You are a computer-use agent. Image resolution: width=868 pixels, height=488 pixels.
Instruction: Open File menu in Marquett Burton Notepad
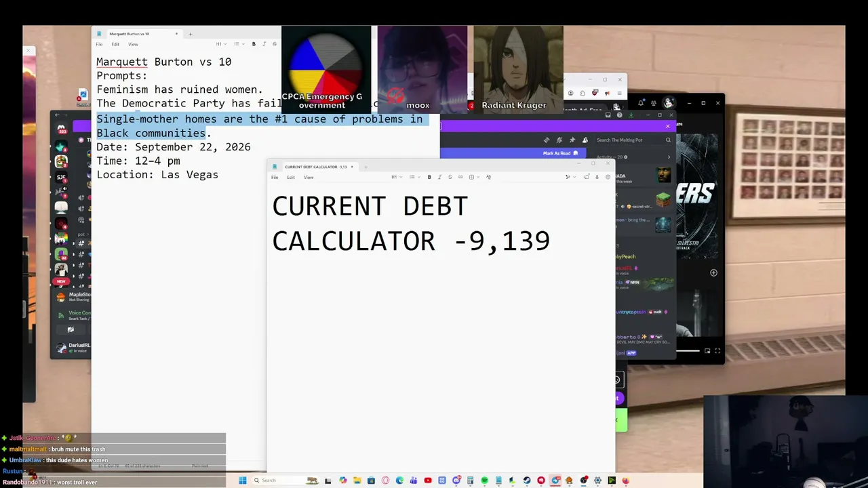click(x=99, y=45)
